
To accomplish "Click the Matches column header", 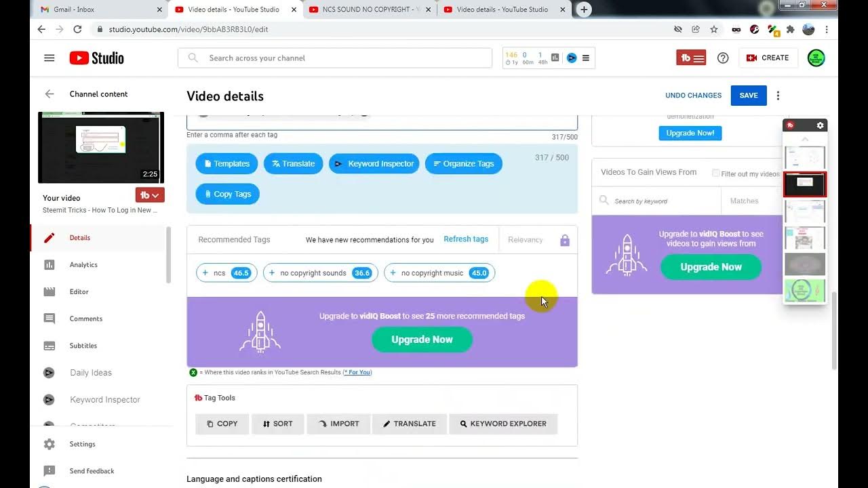I will pos(744,201).
